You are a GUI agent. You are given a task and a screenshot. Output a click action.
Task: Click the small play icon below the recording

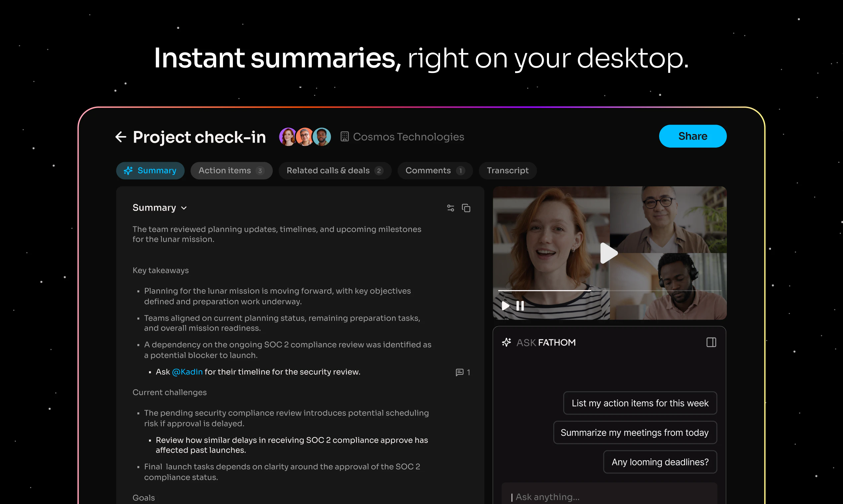point(505,306)
